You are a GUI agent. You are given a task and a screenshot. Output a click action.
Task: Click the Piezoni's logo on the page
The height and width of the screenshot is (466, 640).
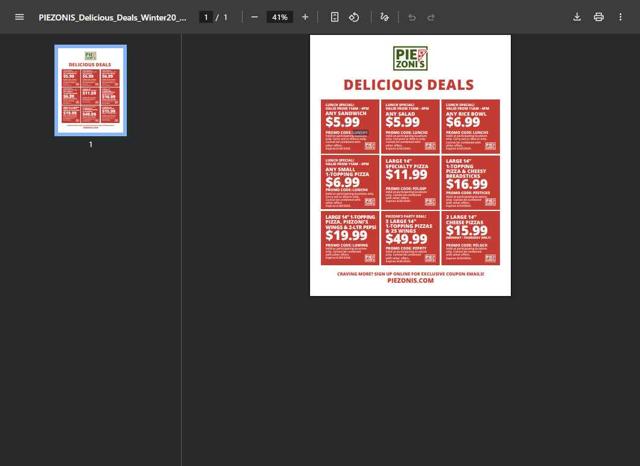click(410, 58)
